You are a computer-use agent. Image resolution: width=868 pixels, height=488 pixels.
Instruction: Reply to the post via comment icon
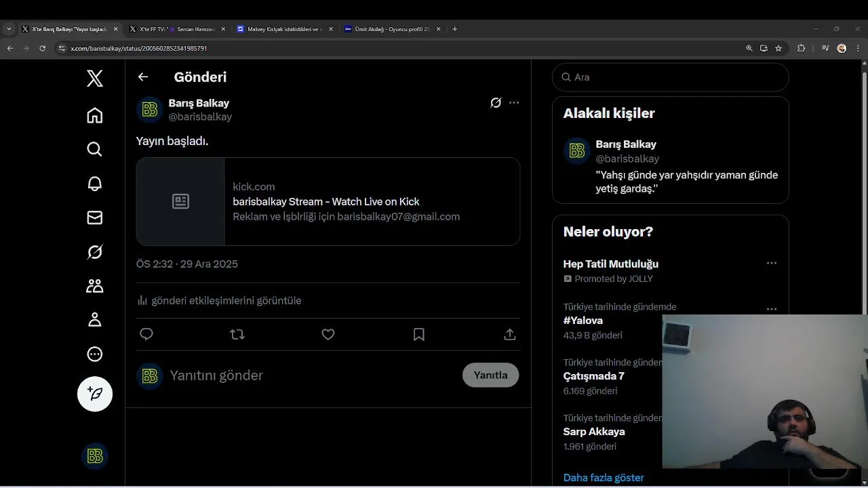click(x=146, y=334)
